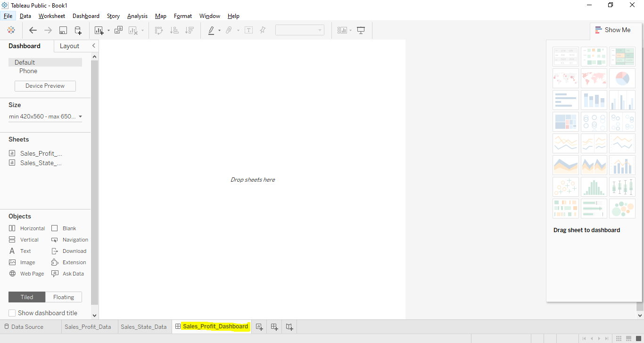This screenshot has height=343, width=644.
Task: Click the Show/Hide Cards icon
Action: tap(342, 30)
